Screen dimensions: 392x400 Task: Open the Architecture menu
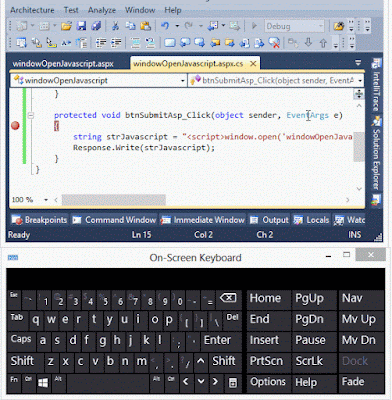point(32,10)
